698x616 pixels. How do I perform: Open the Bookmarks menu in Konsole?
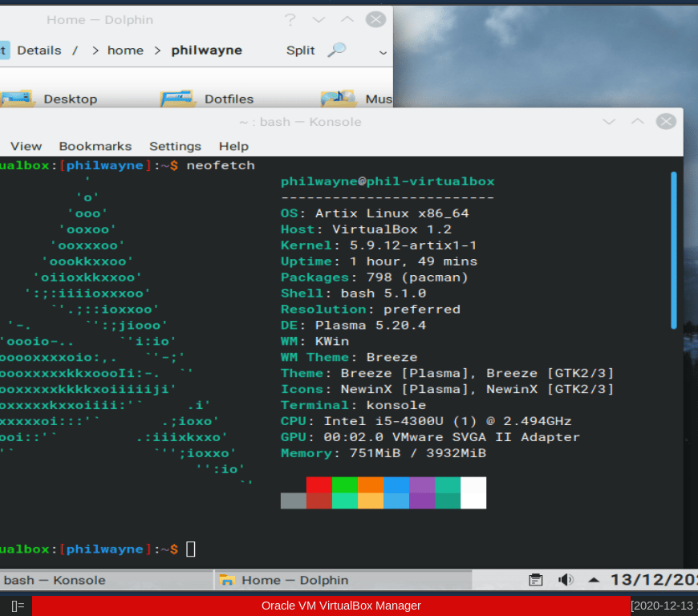(95, 146)
